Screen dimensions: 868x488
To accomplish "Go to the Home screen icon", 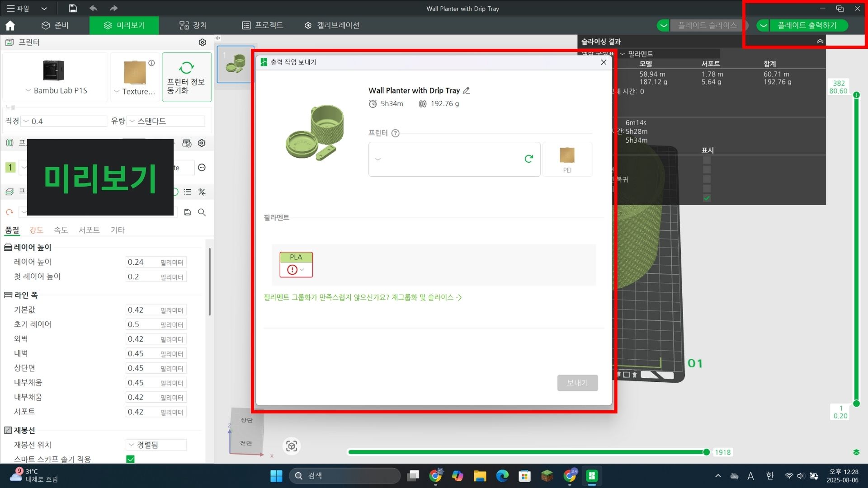I will (x=10, y=25).
